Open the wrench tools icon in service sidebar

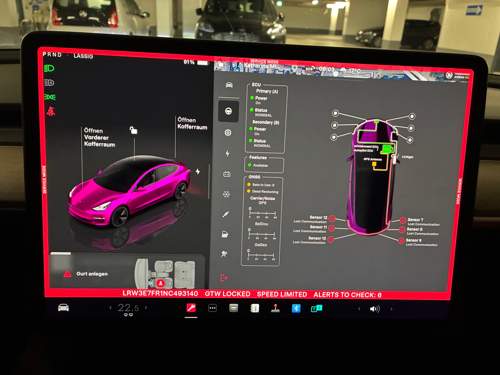click(x=226, y=214)
